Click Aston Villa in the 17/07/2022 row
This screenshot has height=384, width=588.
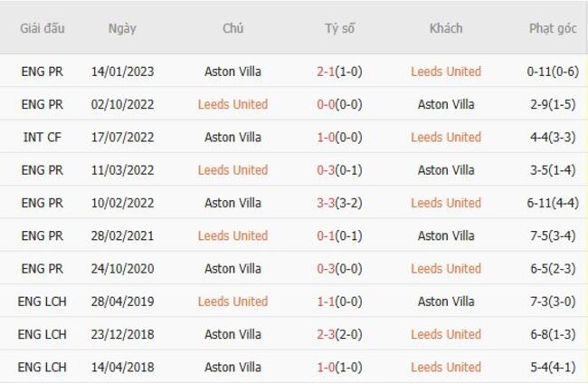point(232,137)
